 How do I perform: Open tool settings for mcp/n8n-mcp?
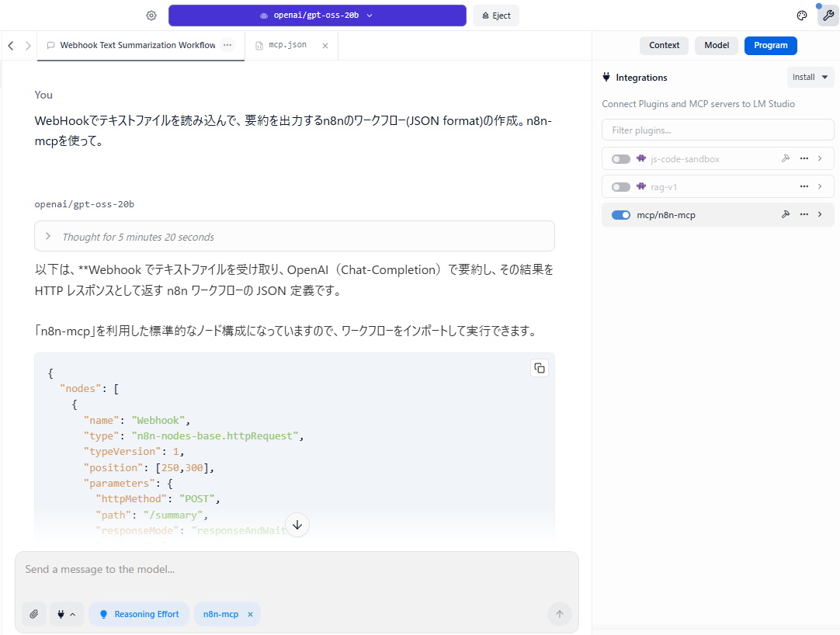point(786,215)
